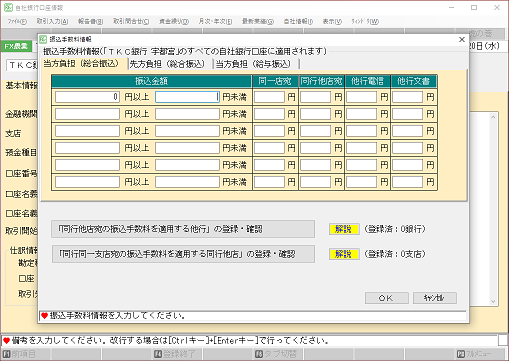Open the 表示(V) menu

click(332, 21)
